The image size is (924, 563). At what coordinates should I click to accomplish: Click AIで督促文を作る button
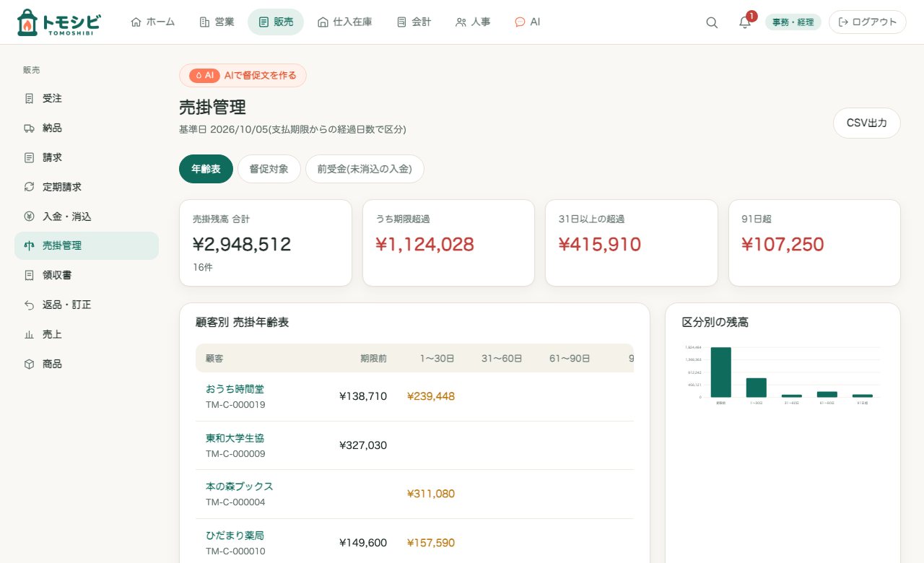pos(243,75)
